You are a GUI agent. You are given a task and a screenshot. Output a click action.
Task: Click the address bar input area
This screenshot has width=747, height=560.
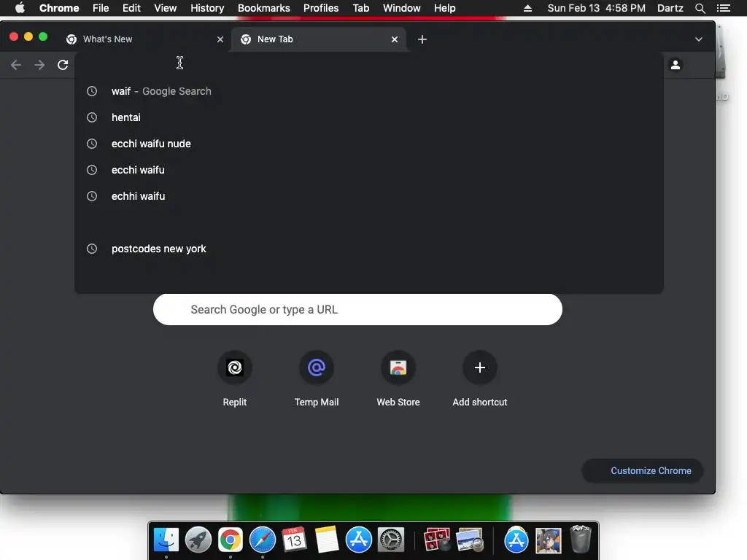[368, 65]
